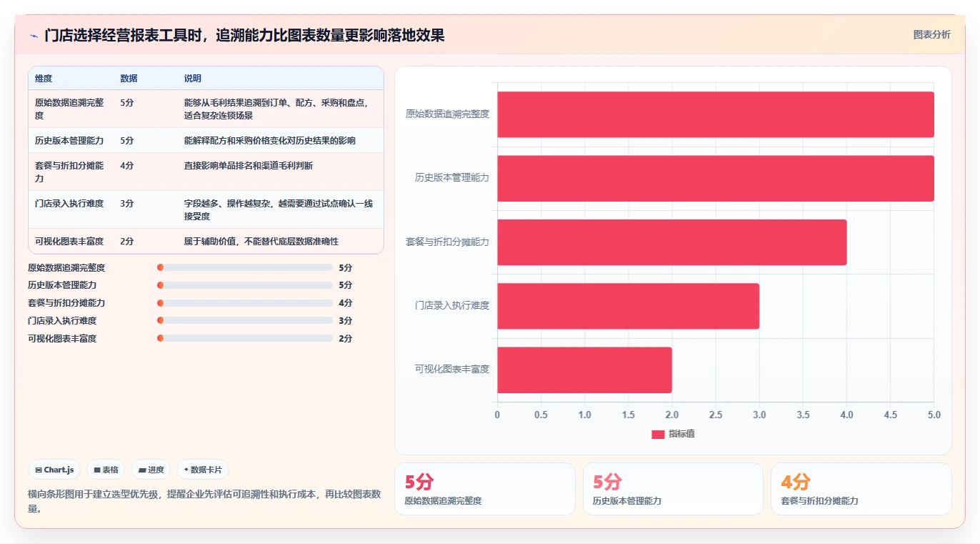This screenshot has width=980, height=544.
Task: Select the Chart.js tag chip
Action: click(x=54, y=470)
